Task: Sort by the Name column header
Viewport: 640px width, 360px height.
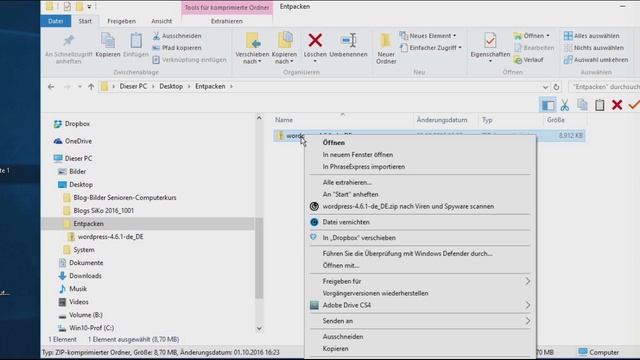Action: [x=284, y=120]
